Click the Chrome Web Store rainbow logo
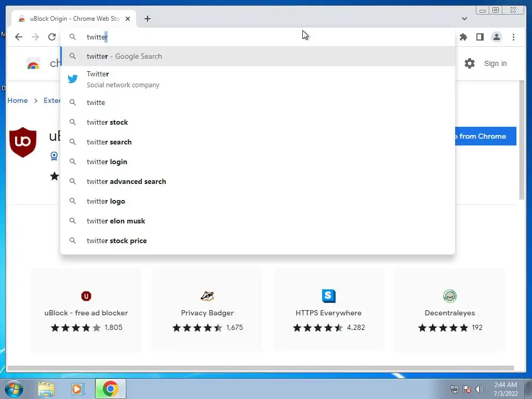Image resolution: width=532 pixels, height=399 pixels. click(33, 64)
